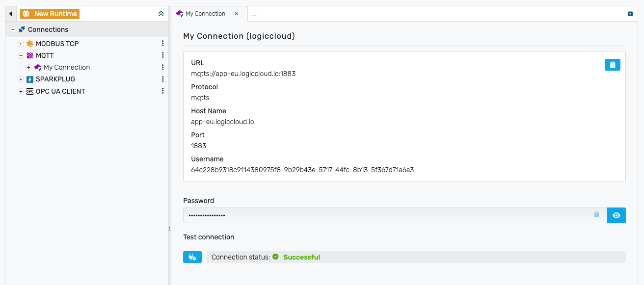Image resolution: width=644 pixels, height=285 pixels.
Task: Copy connection details with clipboard button
Action: coord(612,65)
